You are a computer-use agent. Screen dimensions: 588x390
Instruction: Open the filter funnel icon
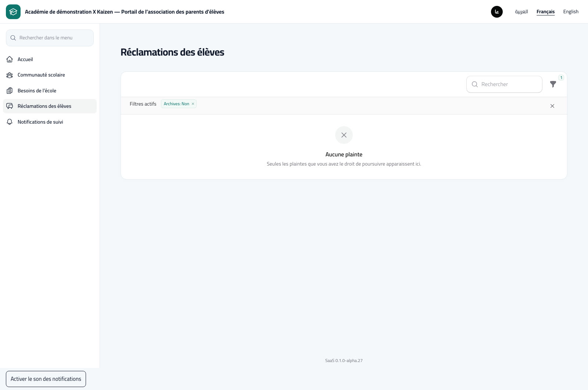[553, 84]
